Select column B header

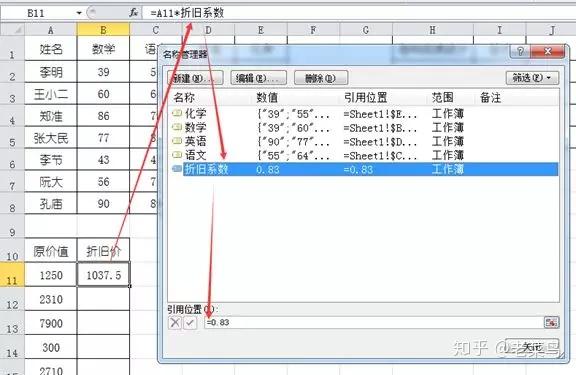coord(103,30)
